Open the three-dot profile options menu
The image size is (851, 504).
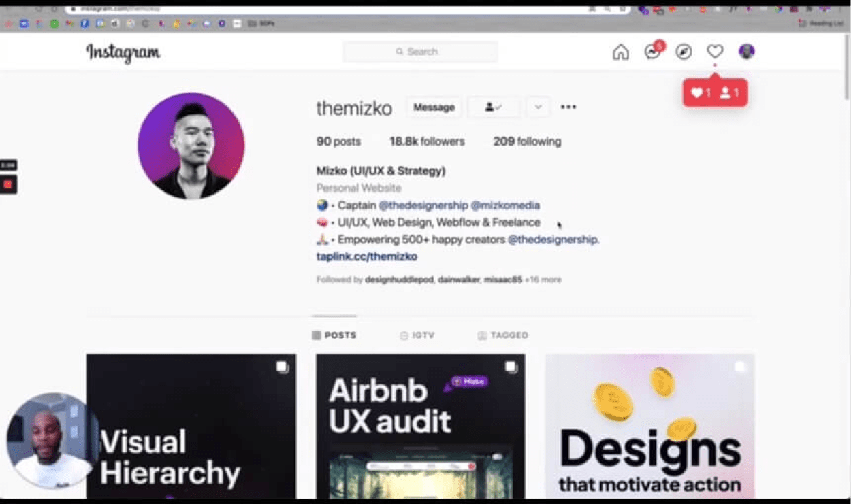coord(568,107)
